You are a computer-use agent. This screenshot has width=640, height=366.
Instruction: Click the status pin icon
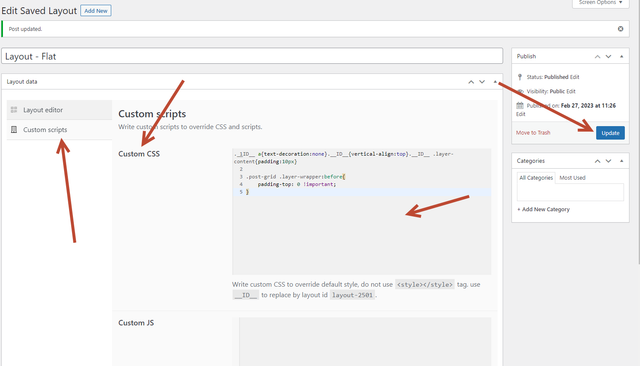520,77
